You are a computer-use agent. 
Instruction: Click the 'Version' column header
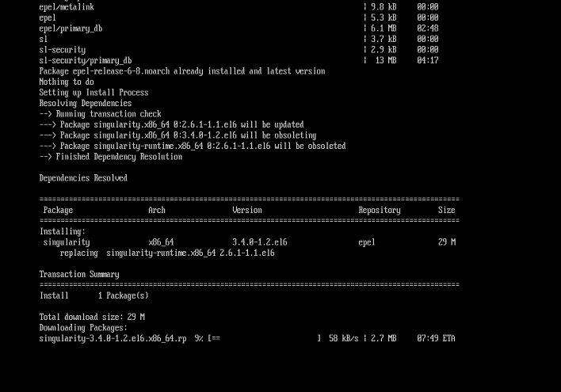point(247,211)
